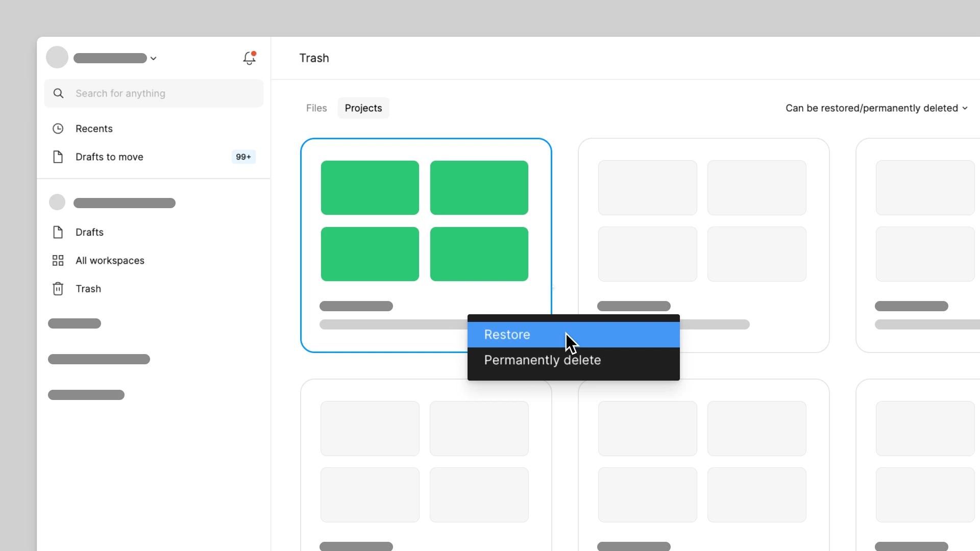Open notifications bell icon
The image size is (980, 551).
(x=249, y=58)
